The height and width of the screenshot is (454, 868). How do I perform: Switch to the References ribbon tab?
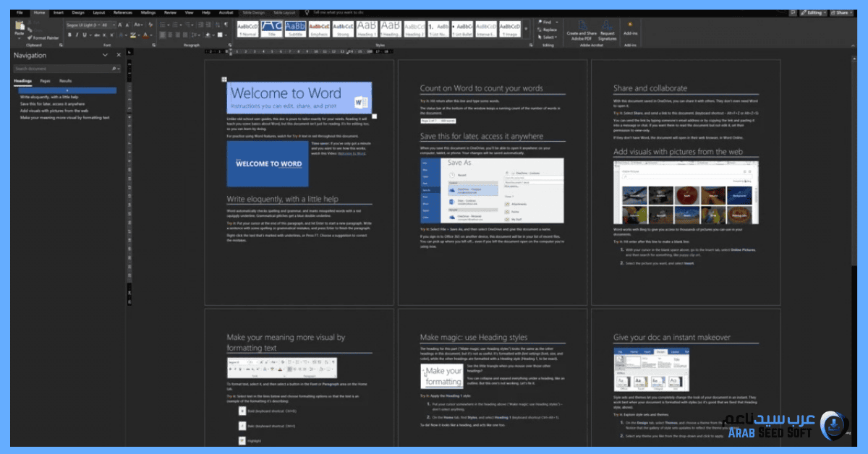(123, 12)
